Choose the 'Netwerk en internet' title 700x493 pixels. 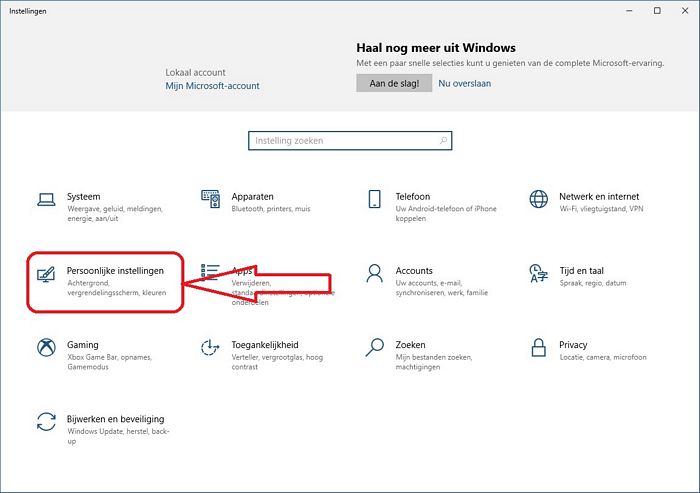[599, 196]
